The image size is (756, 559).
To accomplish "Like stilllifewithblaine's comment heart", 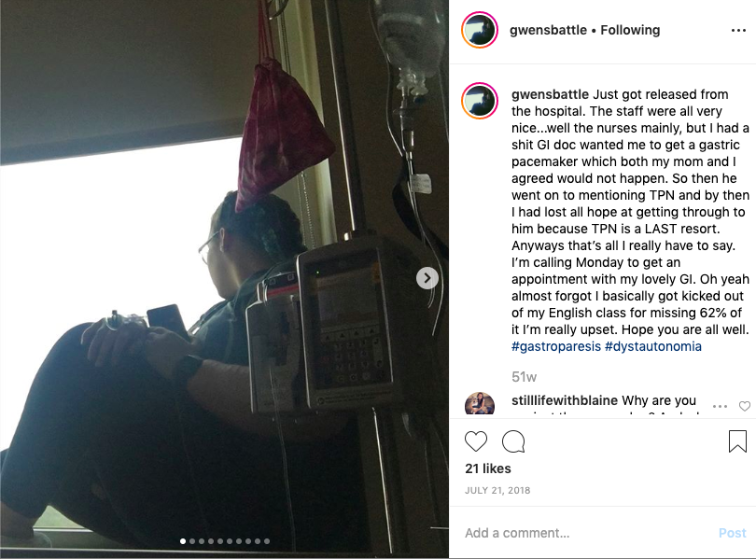I will (745, 406).
